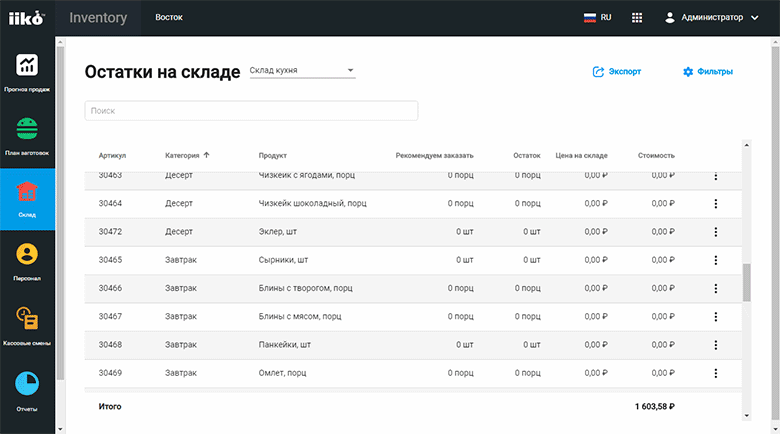Go to the Персонал section
Image resolution: width=780 pixels, height=434 pixels.
coord(27,260)
